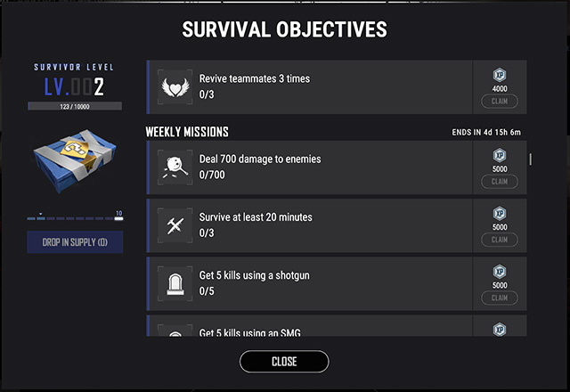Click XP badge for shotgun kills mission
The height and width of the screenshot is (392, 570).
point(500,272)
